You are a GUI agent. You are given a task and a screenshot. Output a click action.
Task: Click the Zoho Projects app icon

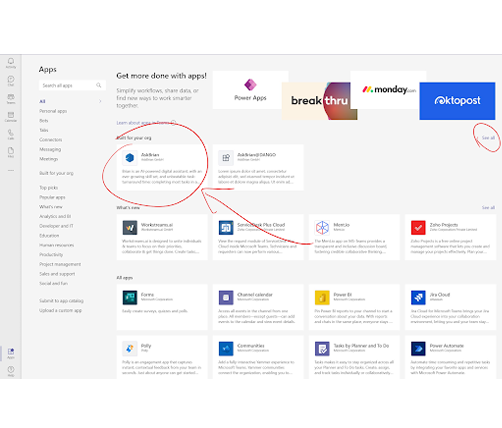tap(418, 228)
